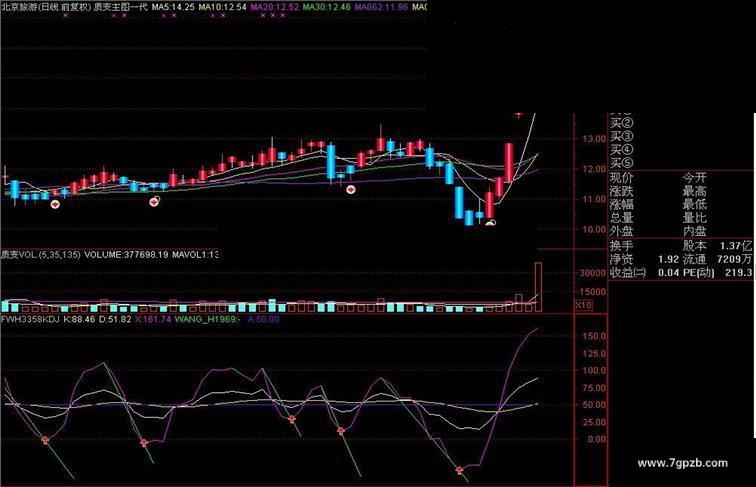The height and width of the screenshot is (487, 756).
Task: Click the 换手 field label
Action: point(621,245)
